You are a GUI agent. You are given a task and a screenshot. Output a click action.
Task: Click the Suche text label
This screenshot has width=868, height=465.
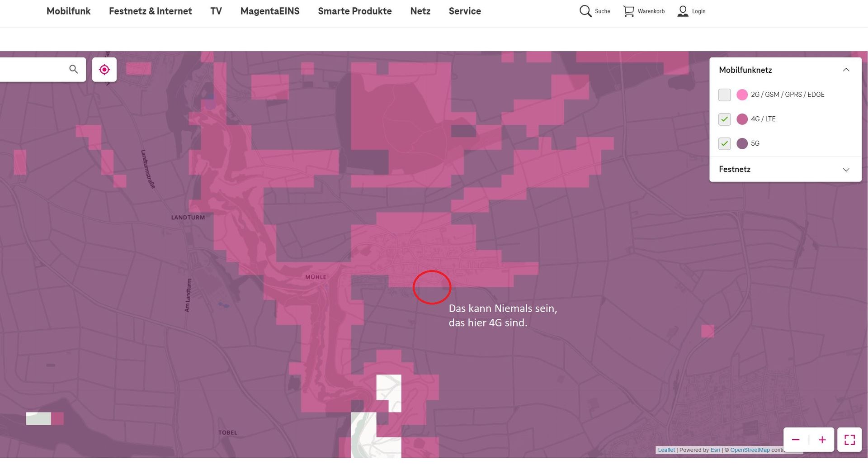click(x=602, y=11)
